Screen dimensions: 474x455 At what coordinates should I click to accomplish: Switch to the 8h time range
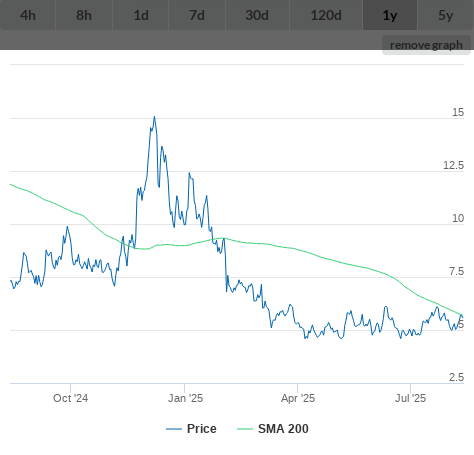click(x=84, y=15)
